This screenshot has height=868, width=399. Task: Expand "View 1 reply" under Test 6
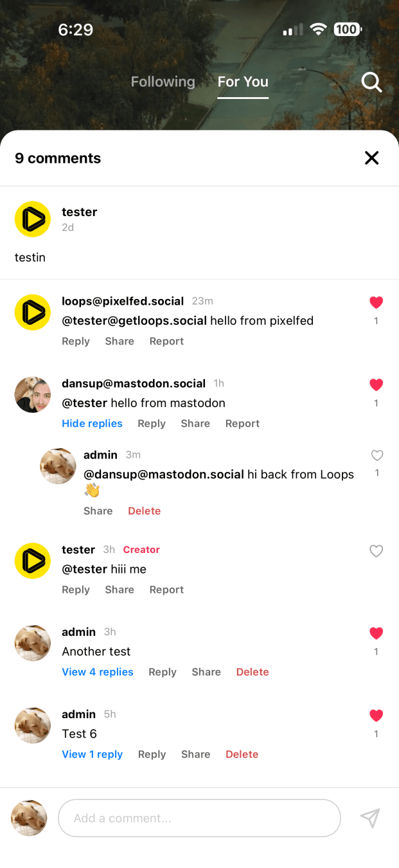click(x=92, y=754)
